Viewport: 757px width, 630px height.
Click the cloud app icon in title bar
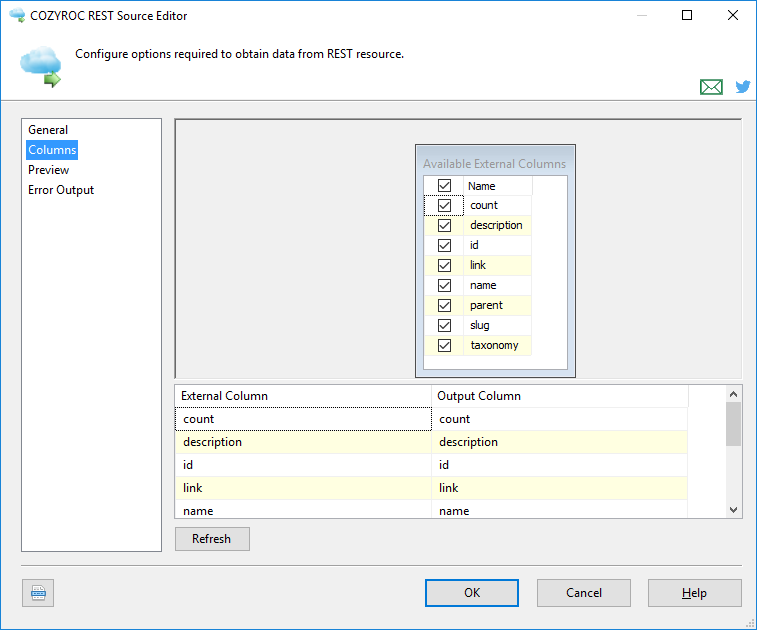click(17, 15)
